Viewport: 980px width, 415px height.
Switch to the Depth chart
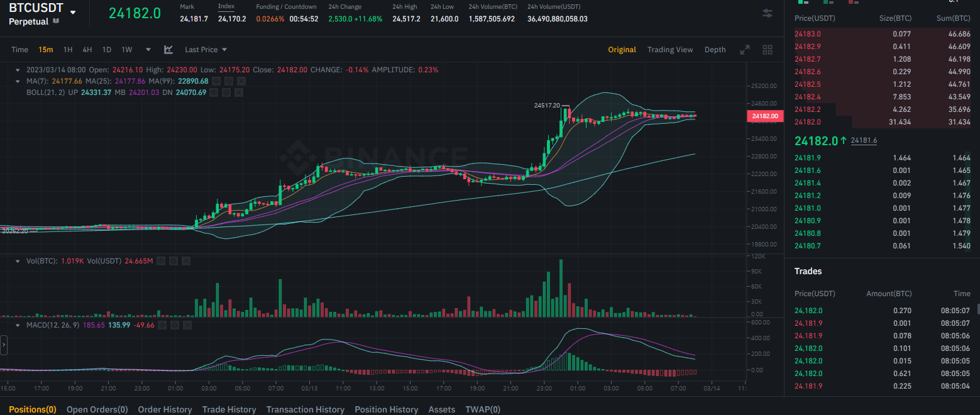point(715,50)
